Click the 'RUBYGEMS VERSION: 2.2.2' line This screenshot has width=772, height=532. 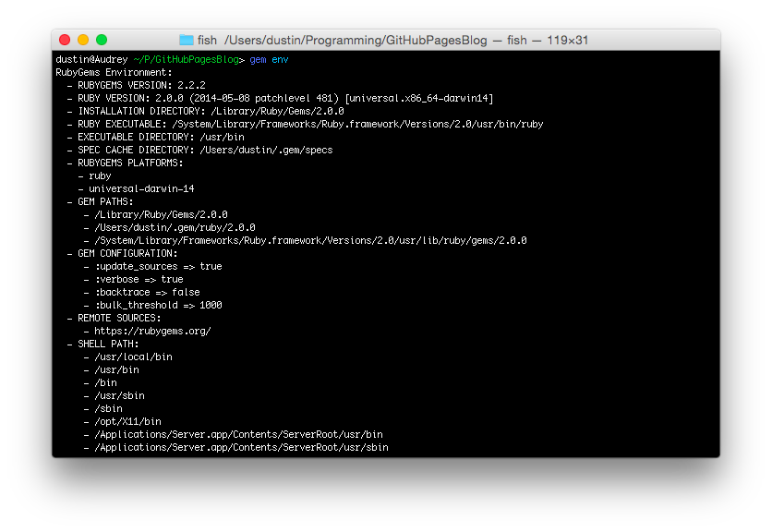(x=137, y=85)
